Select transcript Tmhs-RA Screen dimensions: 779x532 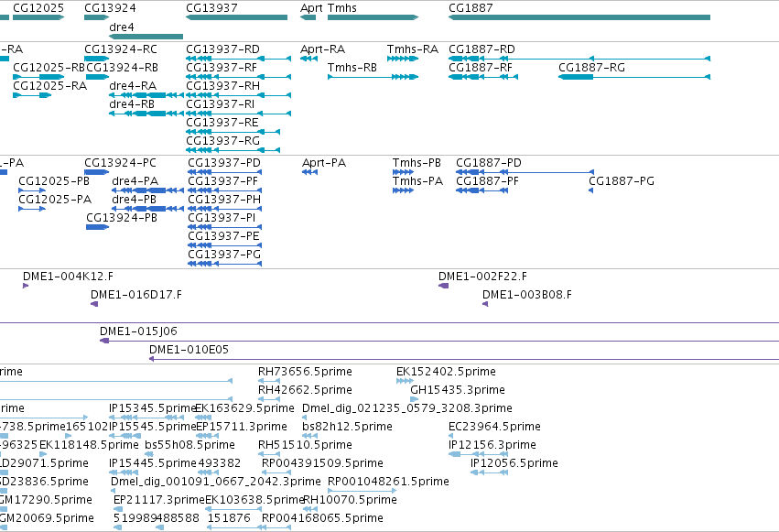pyautogui.click(x=403, y=59)
